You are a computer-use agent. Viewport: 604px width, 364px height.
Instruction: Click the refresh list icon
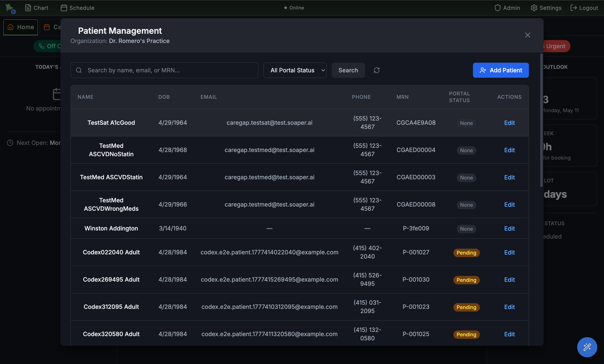(376, 70)
